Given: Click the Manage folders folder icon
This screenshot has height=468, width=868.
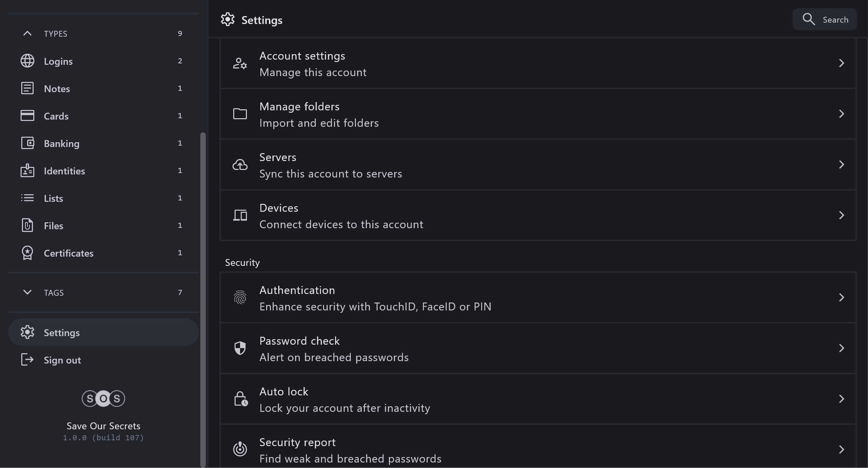Looking at the screenshot, I should click(240, 114).
